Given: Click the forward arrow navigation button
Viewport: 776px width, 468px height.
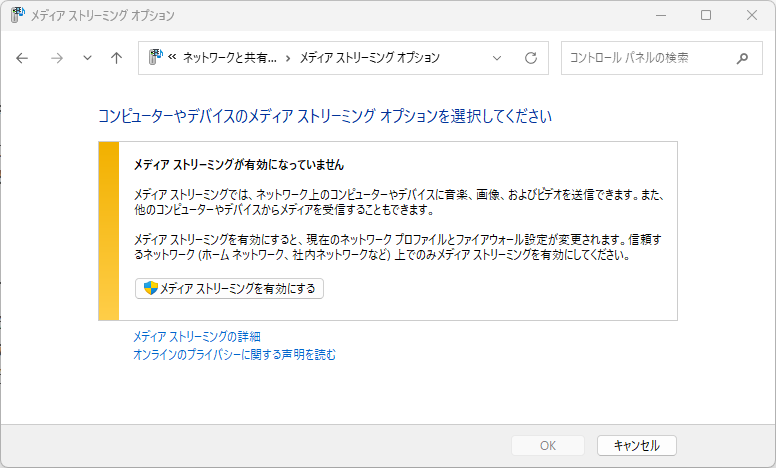Looking at the screenshot, I should pyautogui.click(x=56, y=58).
